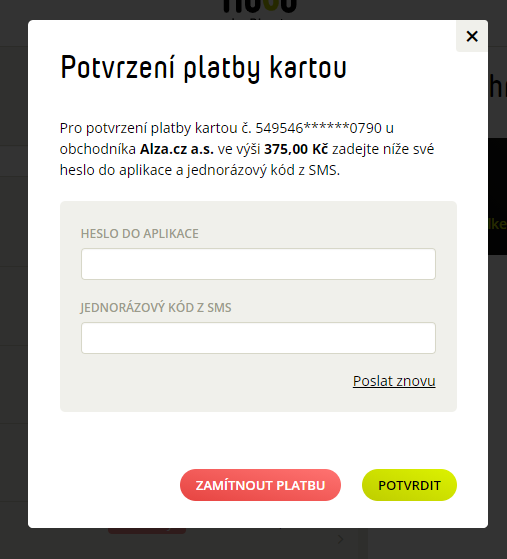Confirm the payment with Potvrdit
The image size is (507, 559).
[409, 485]
